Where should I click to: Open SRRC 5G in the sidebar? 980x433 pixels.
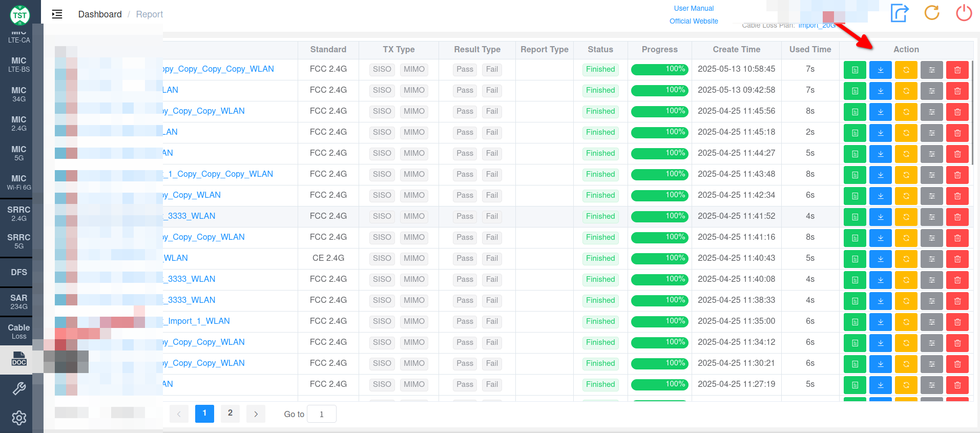tap(19, 241)
